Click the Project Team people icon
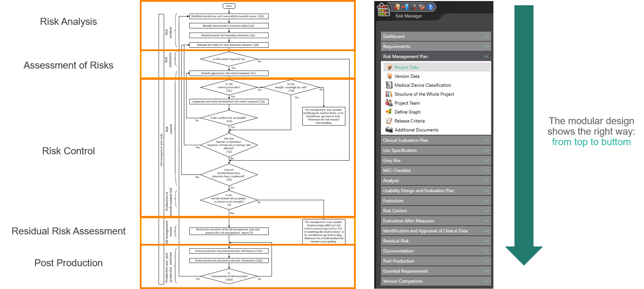Viewport: 644px width, 289px height. click(x=389, y=103)
